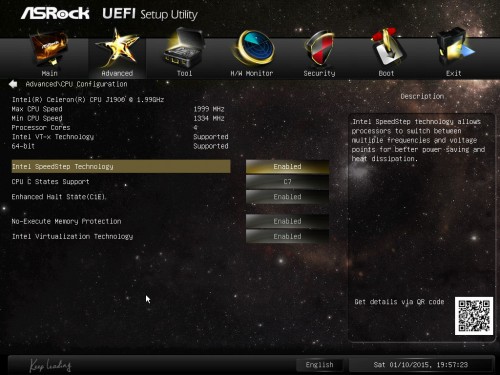The image size is (500, 375).
Task: Open the Security shield icon
Action: click(x=319, y=48)
